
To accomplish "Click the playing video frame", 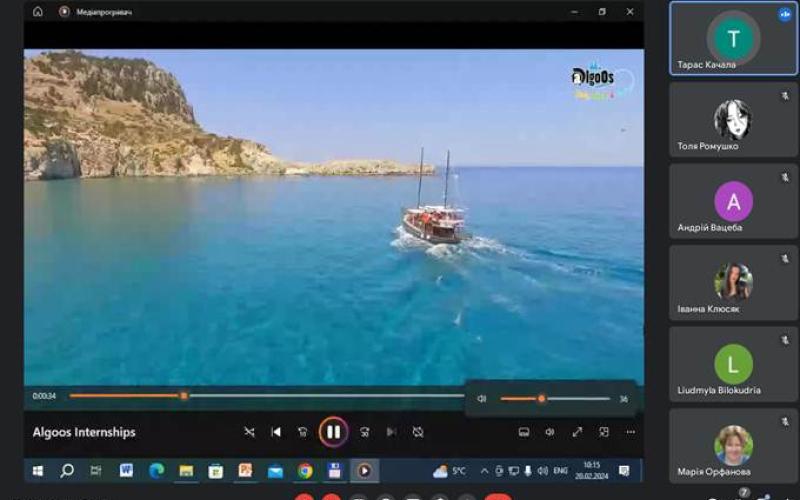I will click(334, 217).
